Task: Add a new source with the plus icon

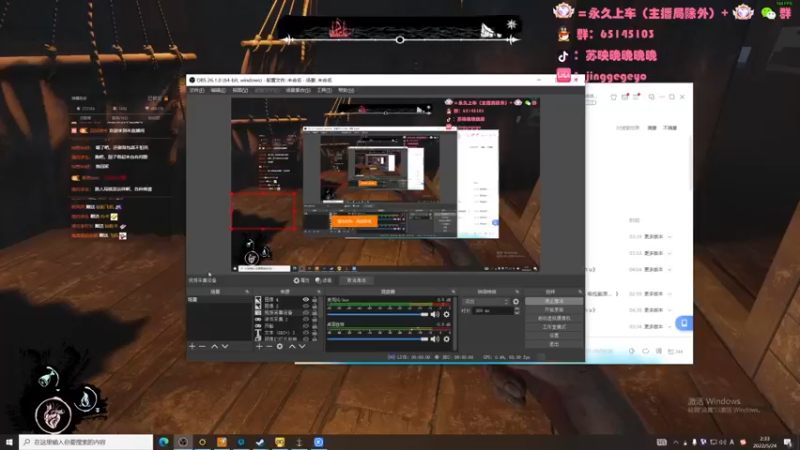Action: point(259,346)
